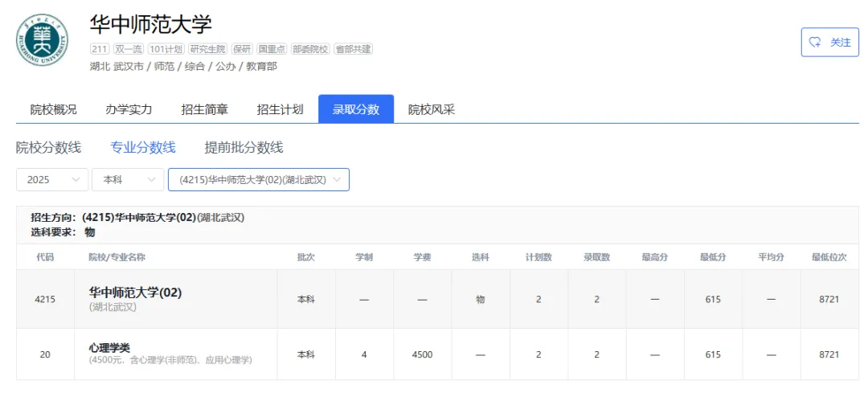Click the 省部共建 tag badge
This screenshot has width=868, height=397.
click(x=353, y=49)
